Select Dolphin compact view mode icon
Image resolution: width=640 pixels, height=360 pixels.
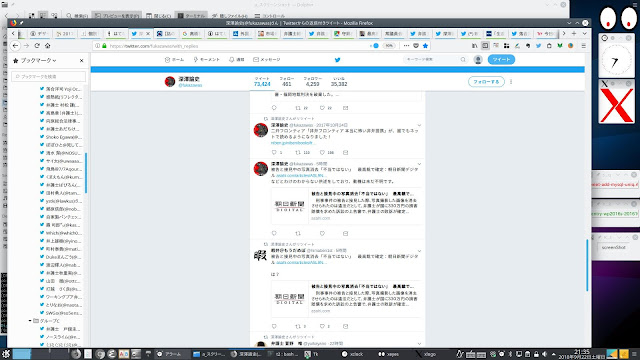click(43, 16)
